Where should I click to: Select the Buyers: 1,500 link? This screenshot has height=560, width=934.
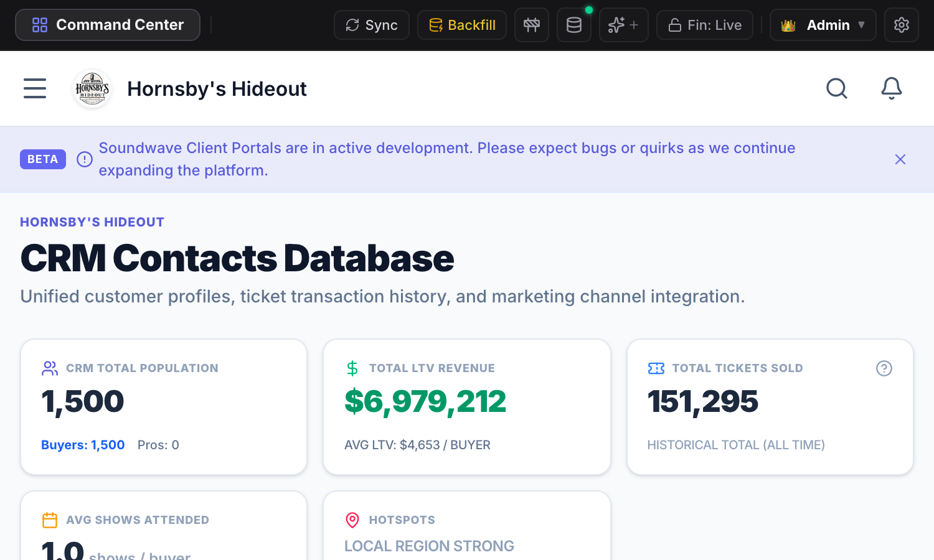(83, 445)
